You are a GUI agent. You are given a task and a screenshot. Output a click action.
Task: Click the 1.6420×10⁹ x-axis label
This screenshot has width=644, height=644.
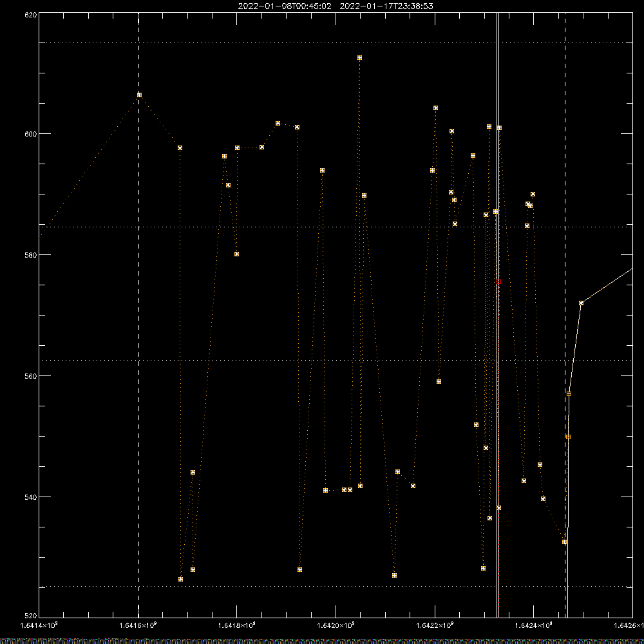coord(336,625)
